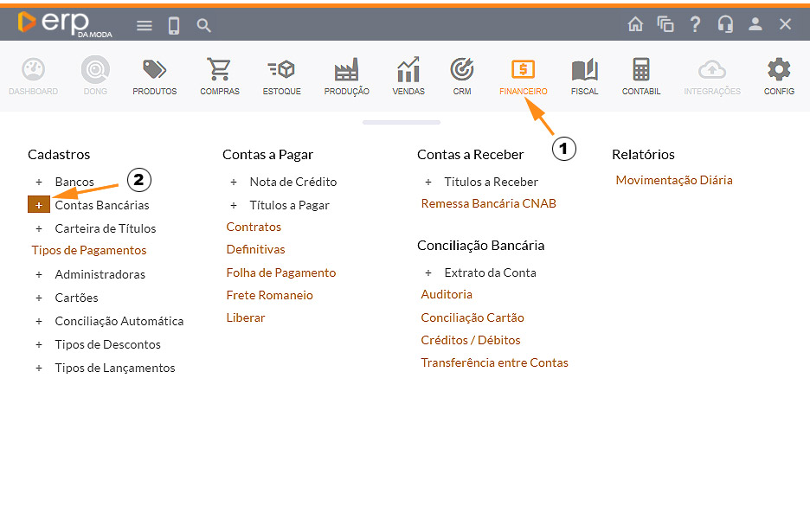Select the Estoque inventory icon
810x532 pixels.
(x=281, y=70)
